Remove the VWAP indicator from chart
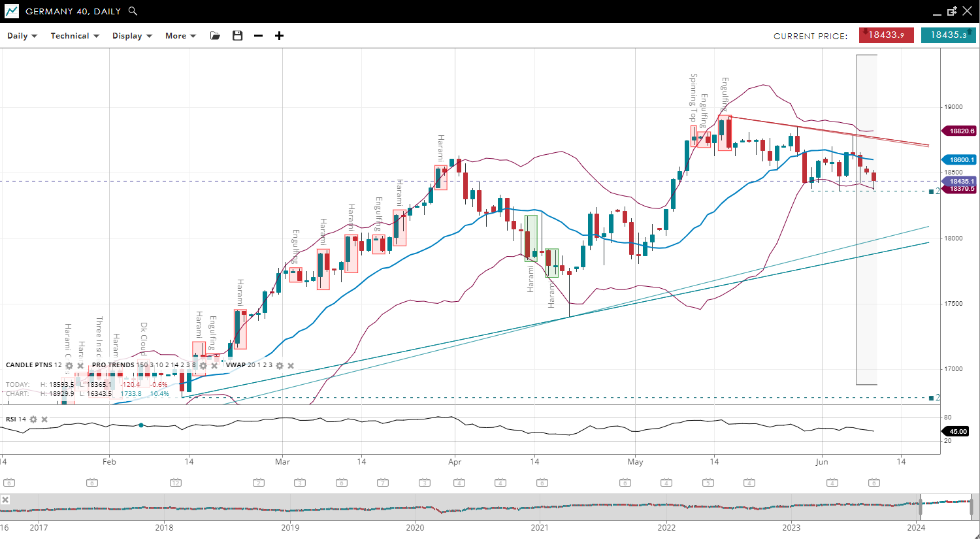Screen dimensions: 980x539 tap(291, 366)
